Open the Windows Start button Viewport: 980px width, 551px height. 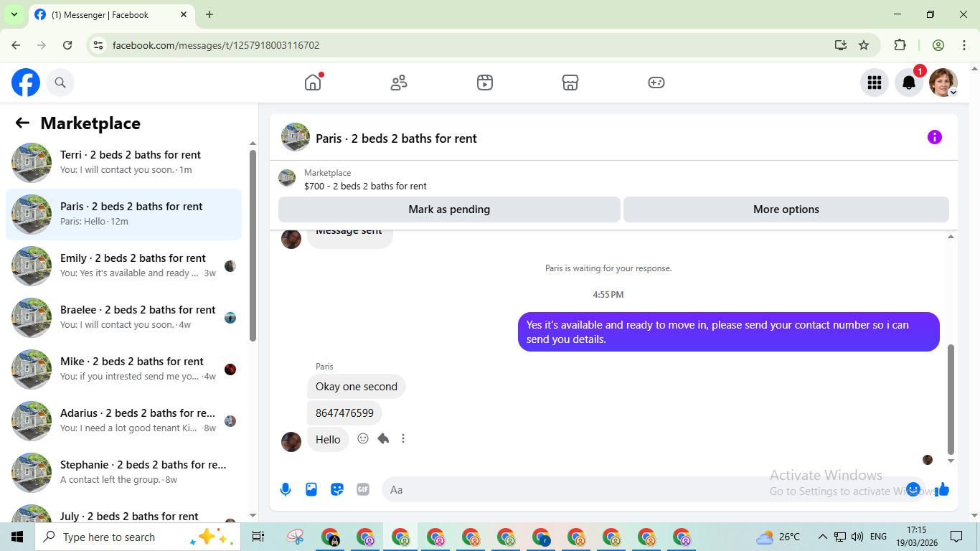pos(17,537)
